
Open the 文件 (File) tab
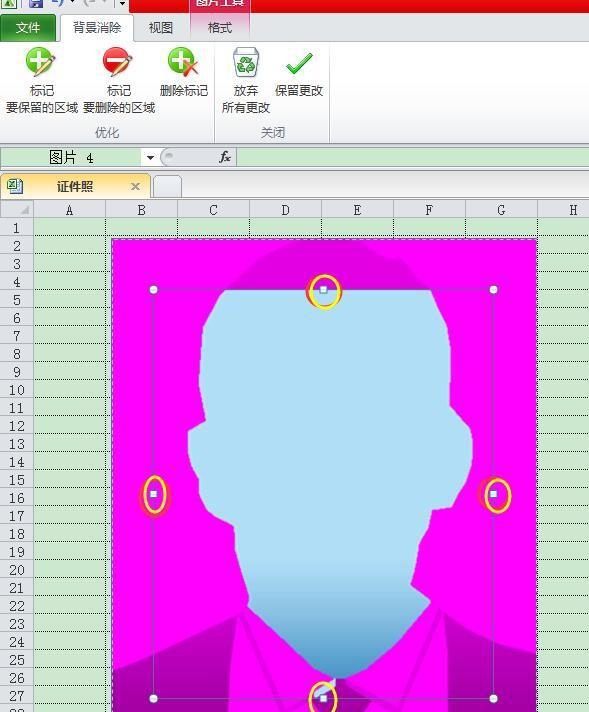pyautogui.click(x=28, y=28)
